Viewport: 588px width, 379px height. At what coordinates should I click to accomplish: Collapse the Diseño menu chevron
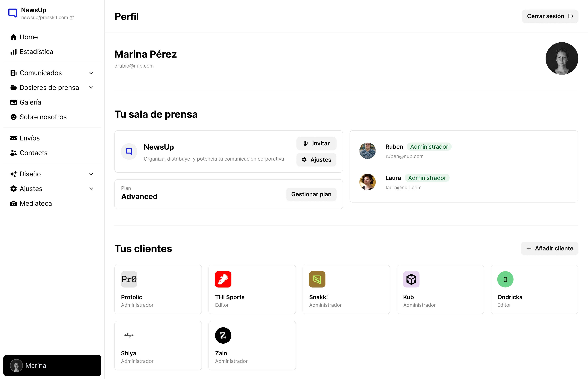click(x=91, y=174)
